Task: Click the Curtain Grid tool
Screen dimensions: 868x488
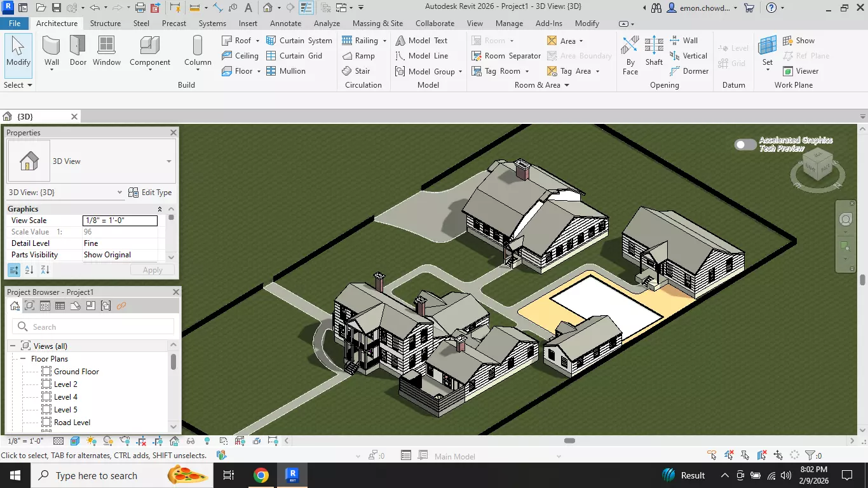Action: coord(294,56)
